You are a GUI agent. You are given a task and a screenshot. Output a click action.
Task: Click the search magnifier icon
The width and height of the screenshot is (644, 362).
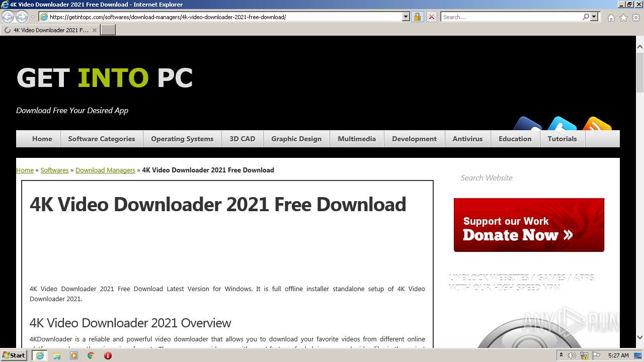click(x=586, y=17)
